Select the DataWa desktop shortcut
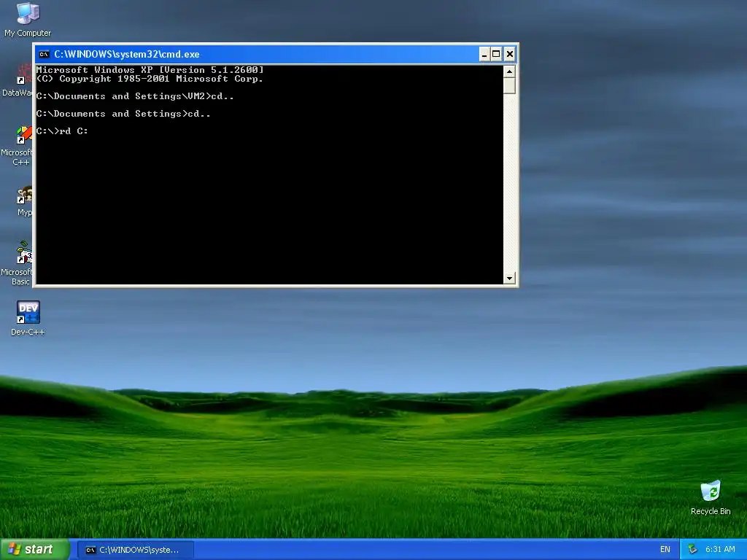Image resolution: width=747 pixels, height=560 pixels. pyautogui.click(x=16, y=81)
